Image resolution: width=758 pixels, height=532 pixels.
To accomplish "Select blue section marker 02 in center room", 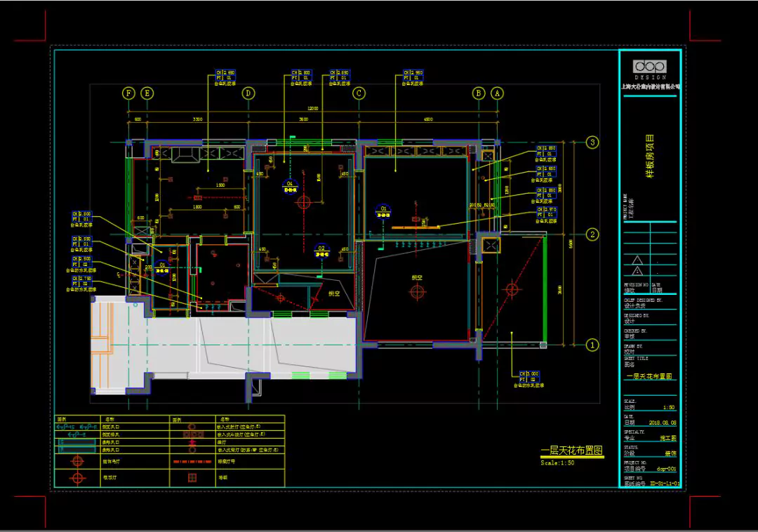I will (x=321, y=249).
